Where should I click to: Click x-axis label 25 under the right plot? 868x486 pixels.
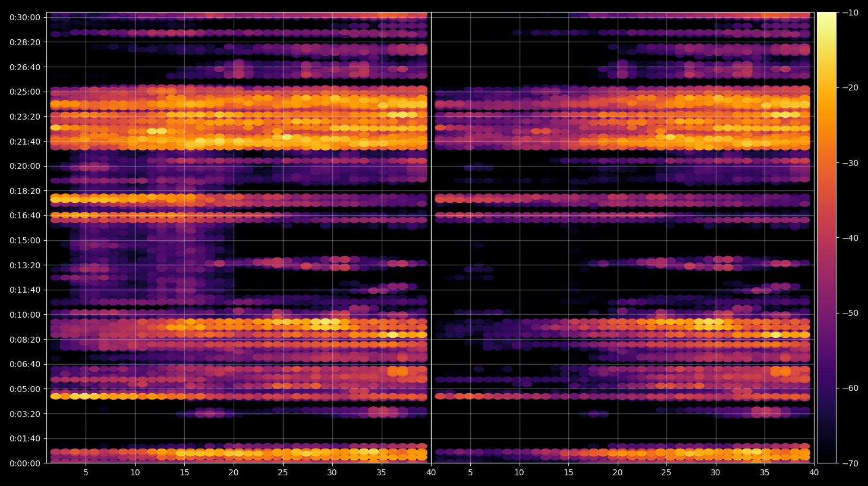click(x=666, y=472)
